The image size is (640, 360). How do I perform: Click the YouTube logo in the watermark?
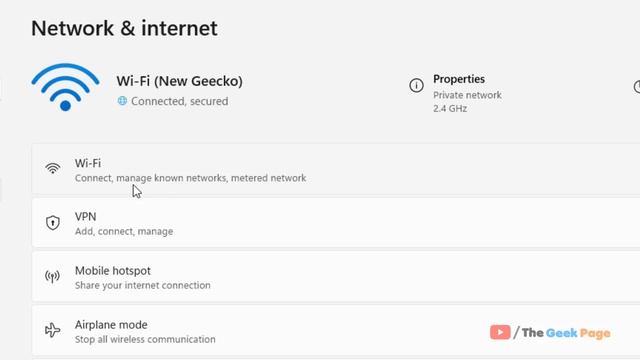click(x=500, y=332)
